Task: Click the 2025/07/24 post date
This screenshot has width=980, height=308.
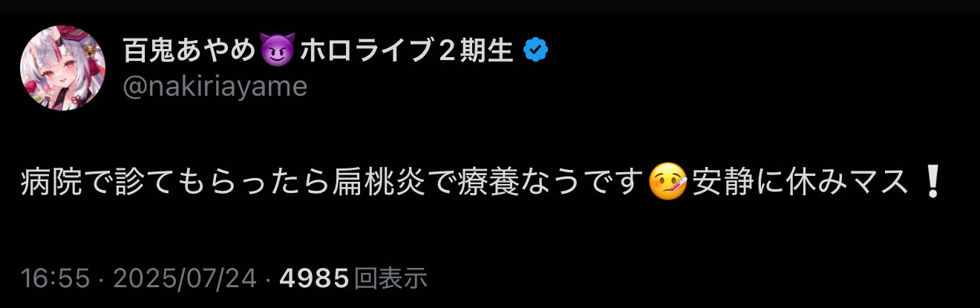Action: [x=186, y=279]
